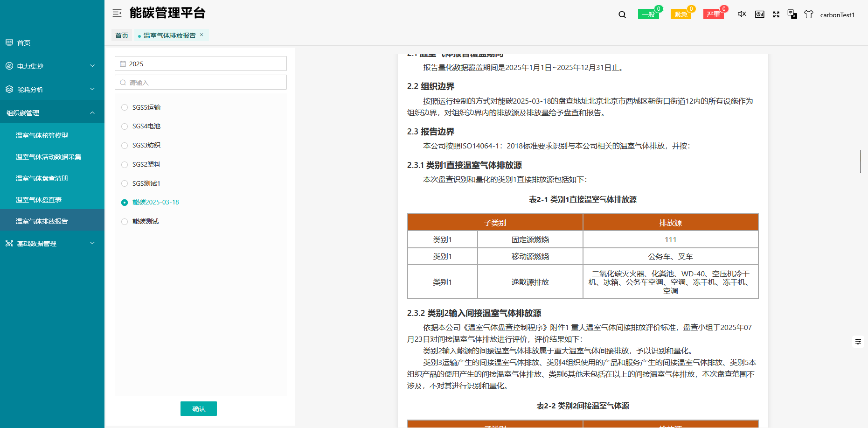Choose the 能碳测试 radio option
Screen dimensions: 868x428
coord(125,222)
